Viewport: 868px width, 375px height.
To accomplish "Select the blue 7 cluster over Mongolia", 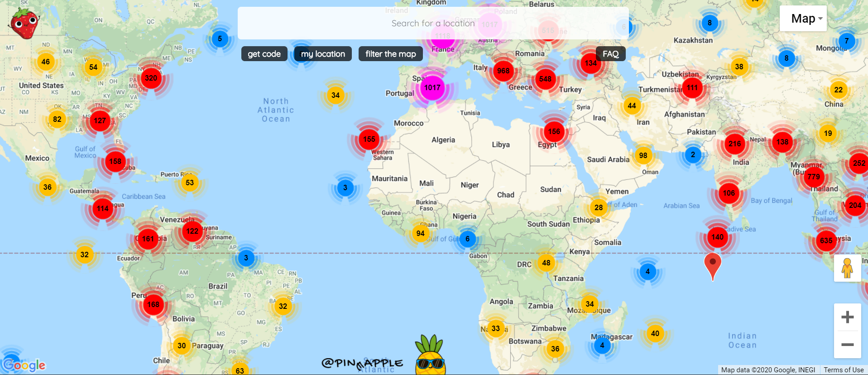I will pos(847,41).
